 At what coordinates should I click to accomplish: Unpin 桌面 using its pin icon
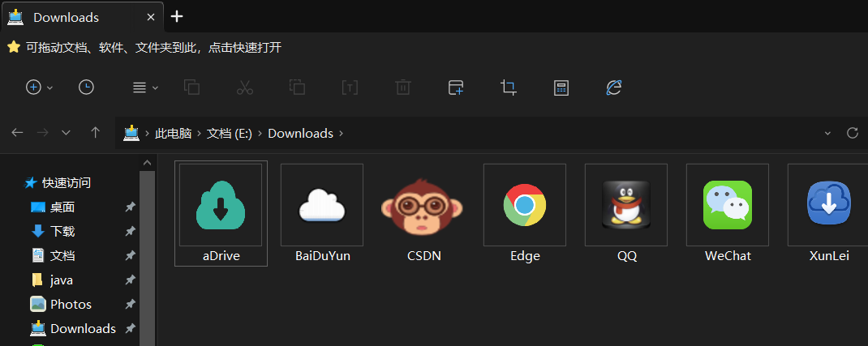click(130, 207)
